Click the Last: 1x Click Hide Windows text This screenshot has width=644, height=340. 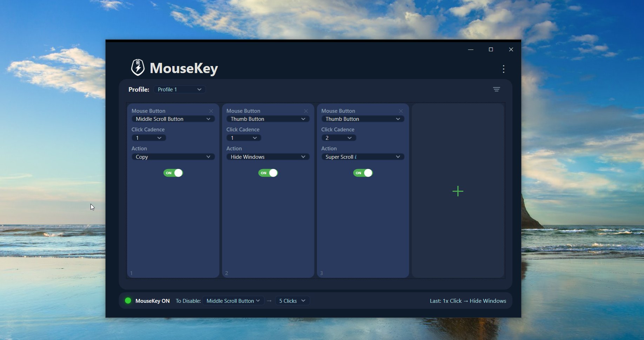pyautogui.click(x=468, y=301)
